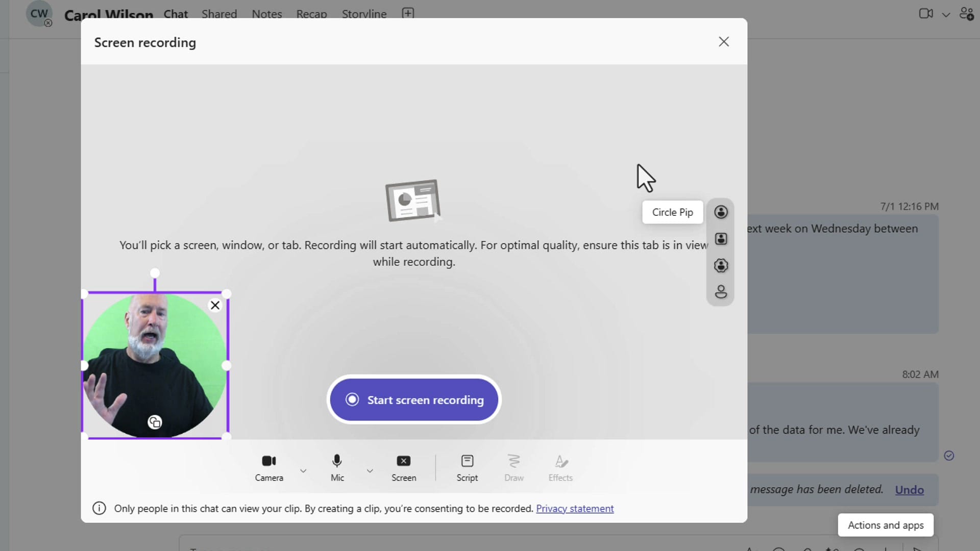This screenshot has height=551, width=980.
Task: Click the Actions and apps tooltip
Action: click(x=886, y=525)
